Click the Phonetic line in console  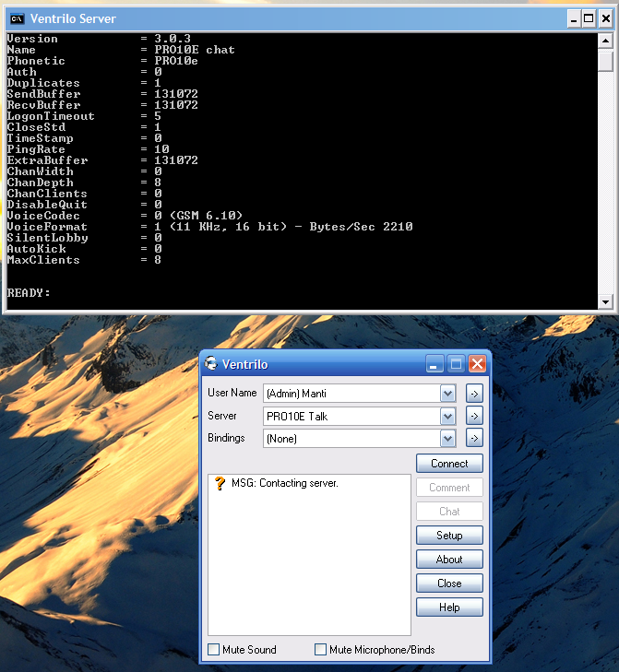102,61
